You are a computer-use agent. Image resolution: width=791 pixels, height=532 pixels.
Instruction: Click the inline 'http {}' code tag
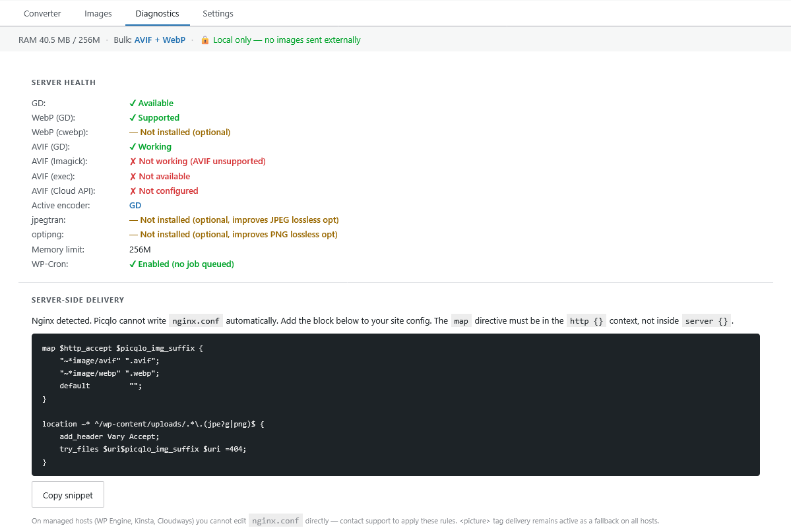coord(586,321)
